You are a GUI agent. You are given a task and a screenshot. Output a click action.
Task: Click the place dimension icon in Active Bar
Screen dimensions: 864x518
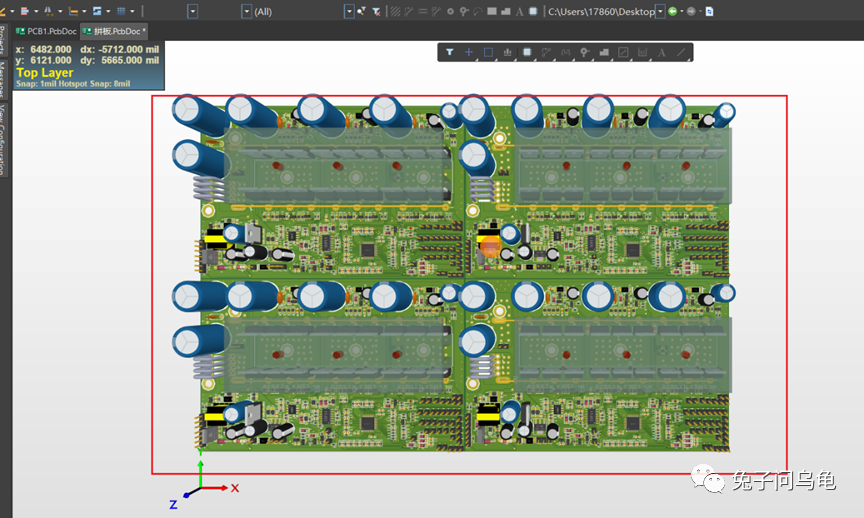(x=642, y=52)
